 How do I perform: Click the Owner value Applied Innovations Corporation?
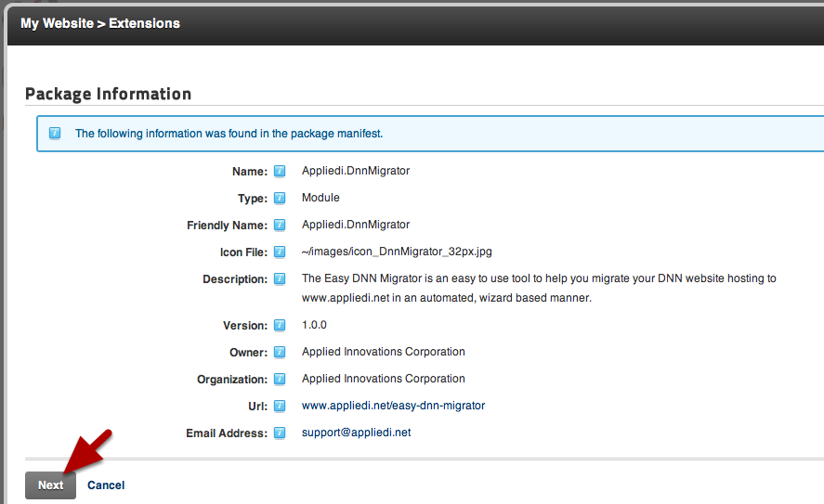point(383,352)
